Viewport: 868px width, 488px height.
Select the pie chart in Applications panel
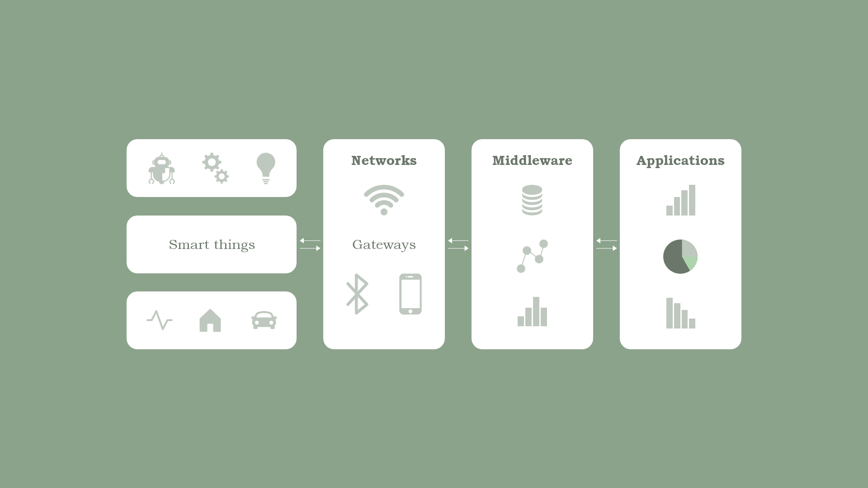tap(680, 257)
